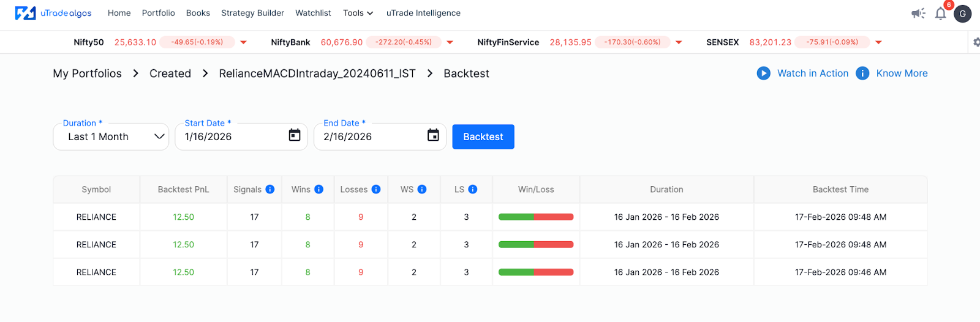The width and height of the screenshot is (980, 322).
Task: Click the Nifty50 value 25,633.10
Action: coord(135,42)
